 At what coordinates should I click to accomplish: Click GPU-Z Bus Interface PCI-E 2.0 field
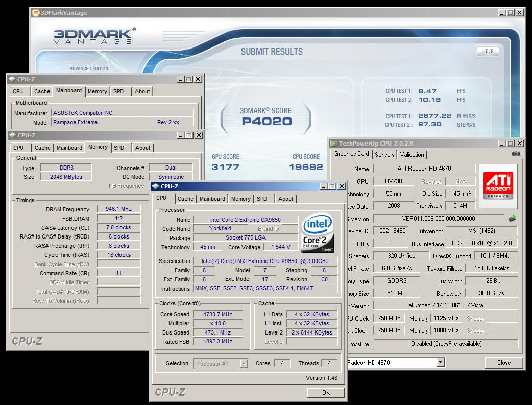click(x=482, y=244)
